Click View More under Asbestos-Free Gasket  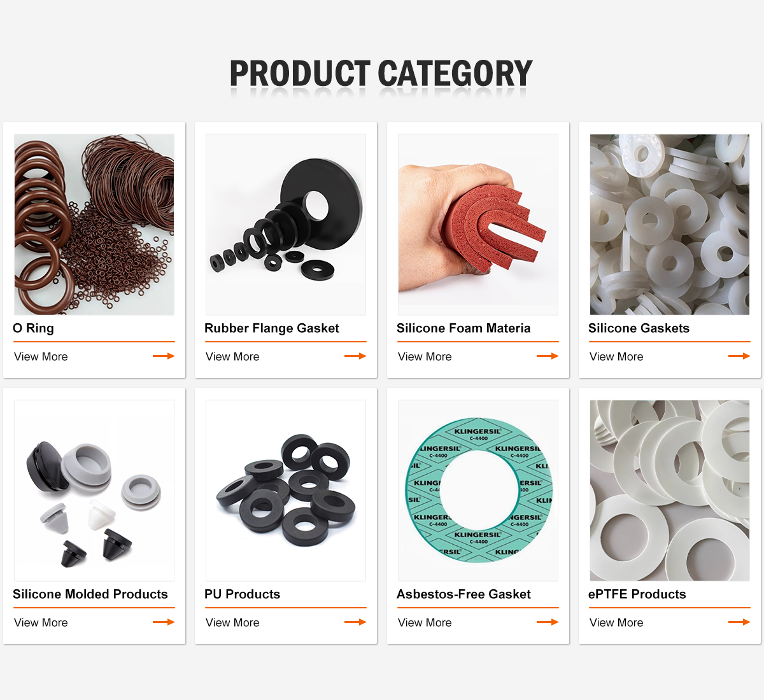coord(425,623)
